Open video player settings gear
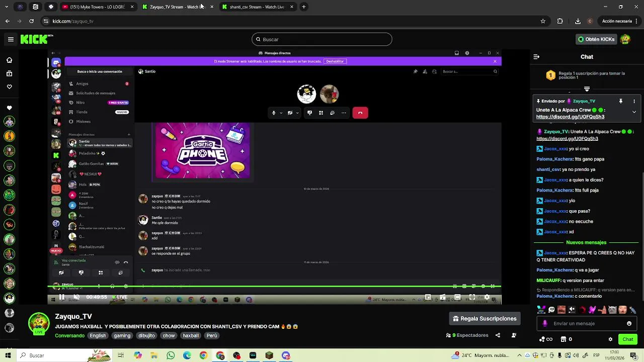 (487, 297)
